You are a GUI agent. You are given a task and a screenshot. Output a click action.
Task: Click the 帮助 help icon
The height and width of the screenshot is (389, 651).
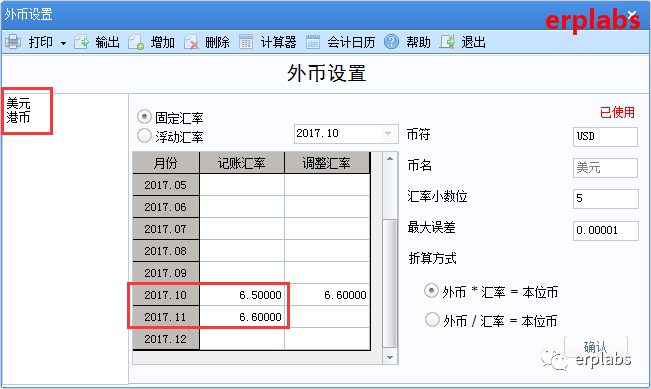coord(392,42)
